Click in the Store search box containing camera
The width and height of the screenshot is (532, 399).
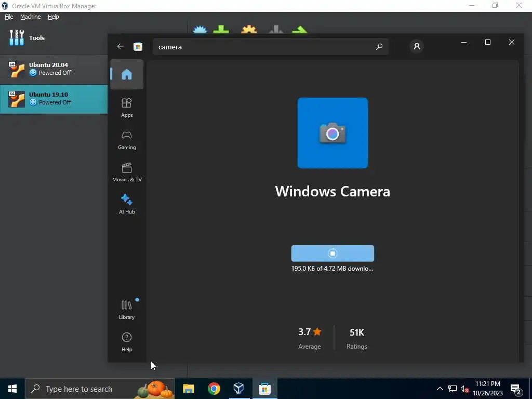click(x=270, y=47)
